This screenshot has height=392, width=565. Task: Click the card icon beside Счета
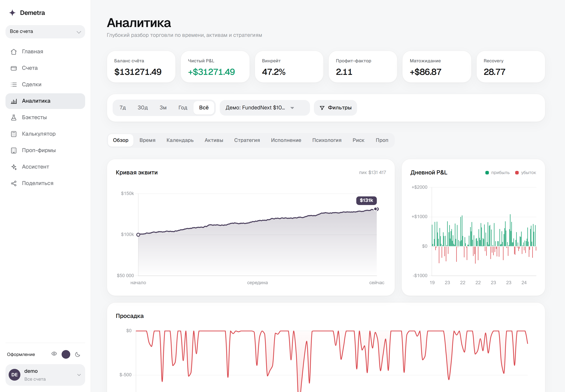[x=14, y=68]
